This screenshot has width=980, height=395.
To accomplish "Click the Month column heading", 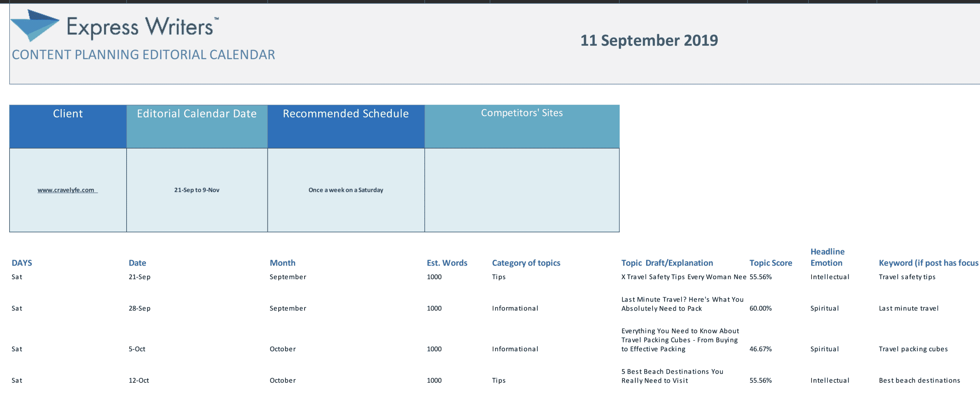I will [282, 263].
